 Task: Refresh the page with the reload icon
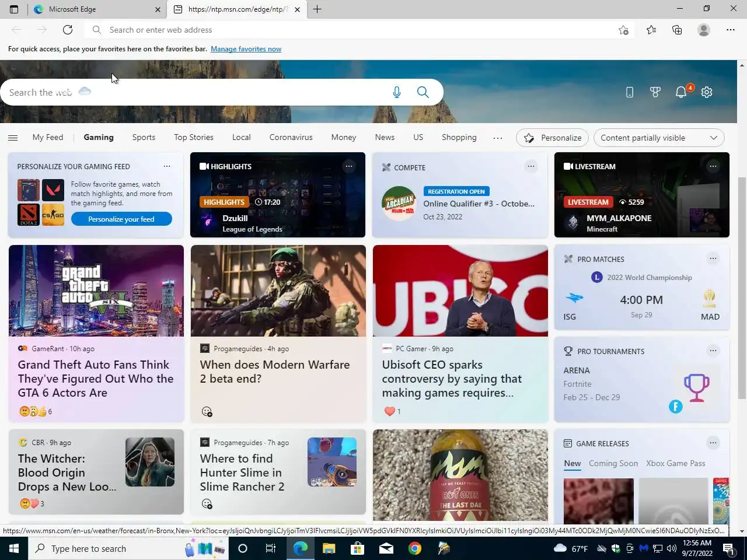click(68, 30)
